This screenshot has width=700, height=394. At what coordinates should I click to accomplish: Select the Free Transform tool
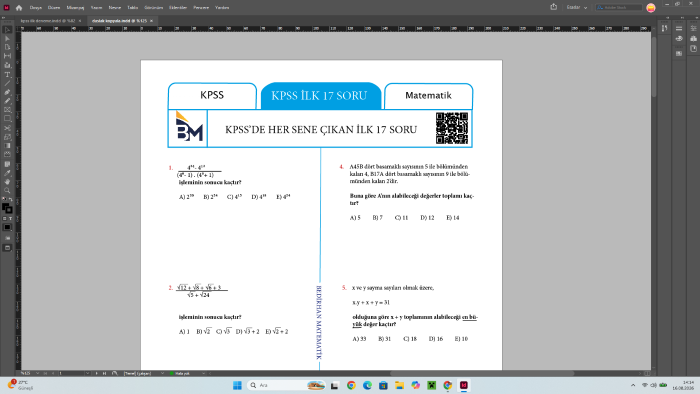(7, 137)
